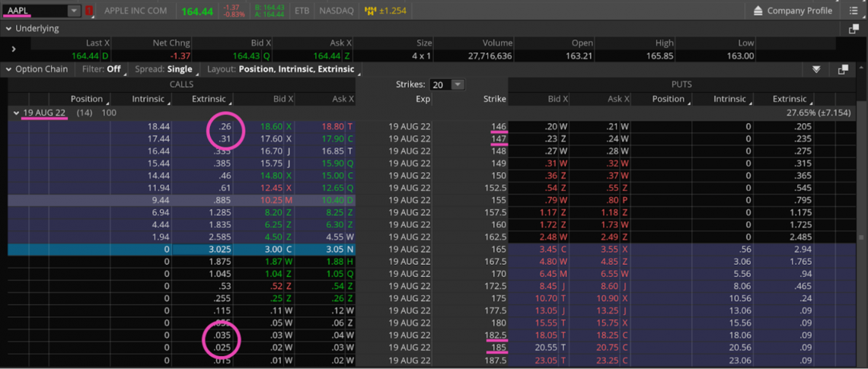Open the Spread: Single menu

(164, 69)
